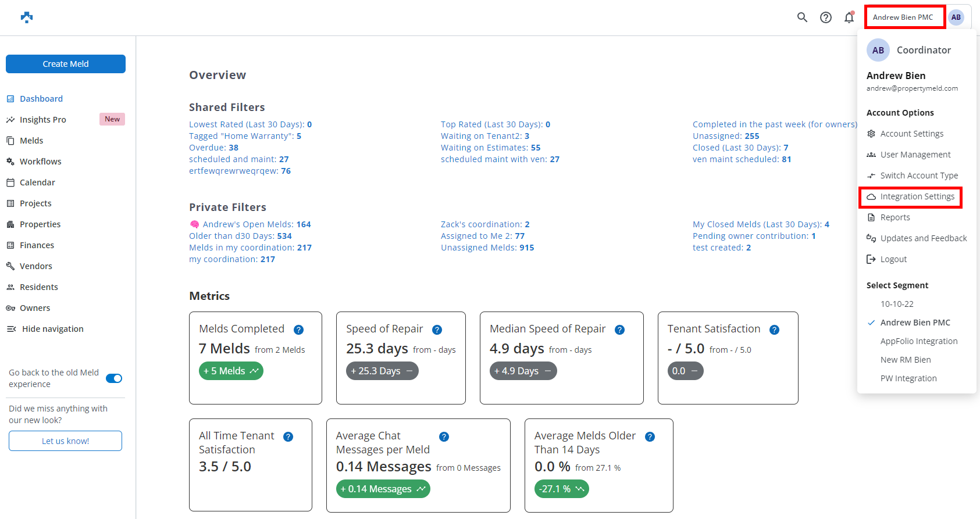Screen dimensions: 980x519
Task: Go to Workflows in sidebar
Action: [x=40, y=162]
